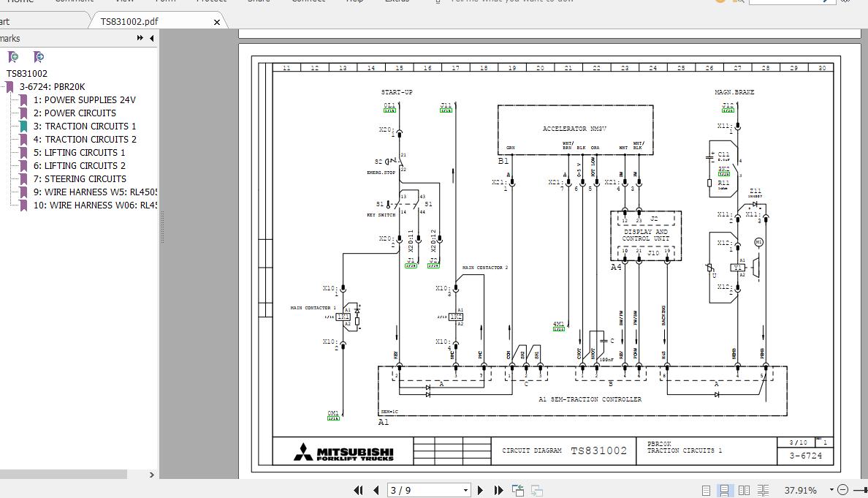Jump to first page of document
This screenshot has width=868, height=498.
pyautogui.click(x=358, y=490)
